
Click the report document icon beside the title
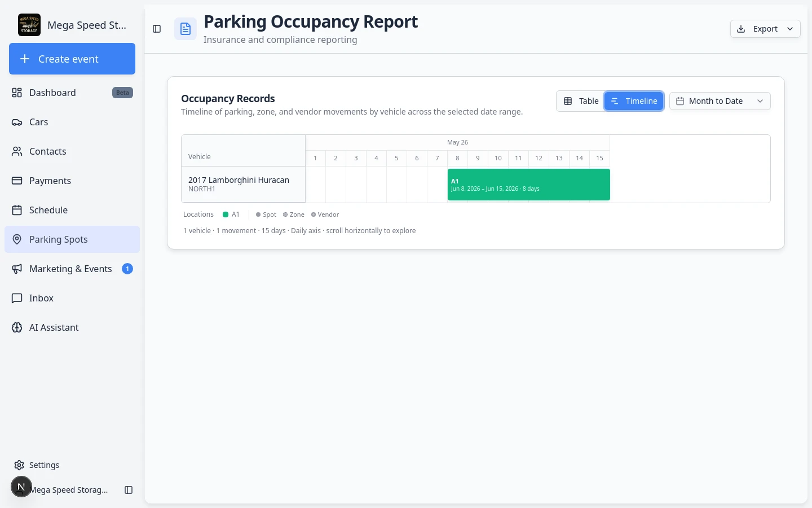(x=186, y=29)
